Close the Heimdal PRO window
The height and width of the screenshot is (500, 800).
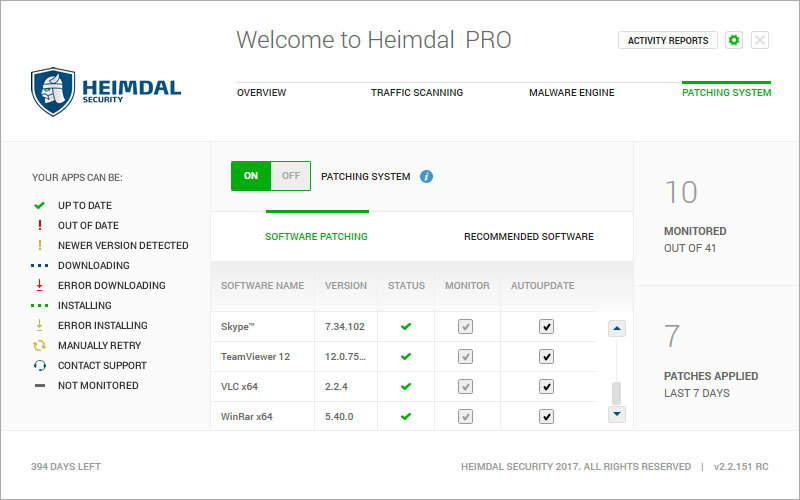[760, 40]
